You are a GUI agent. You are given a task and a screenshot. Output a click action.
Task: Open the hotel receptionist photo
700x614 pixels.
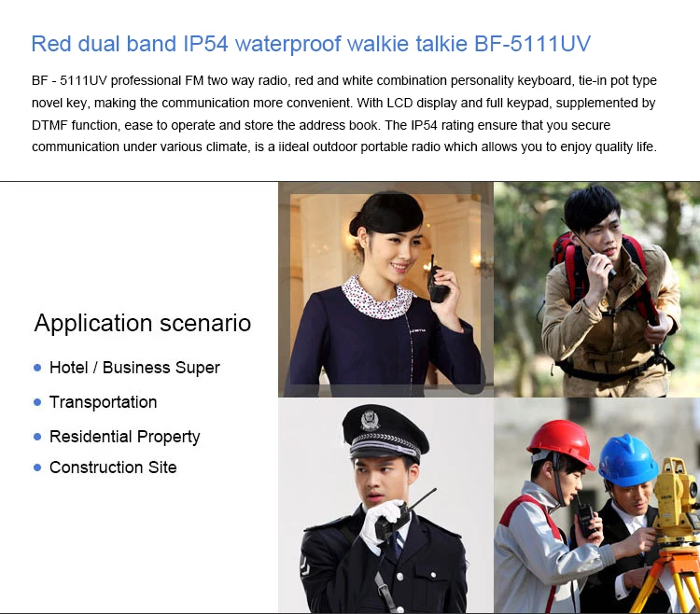point(385,289)
